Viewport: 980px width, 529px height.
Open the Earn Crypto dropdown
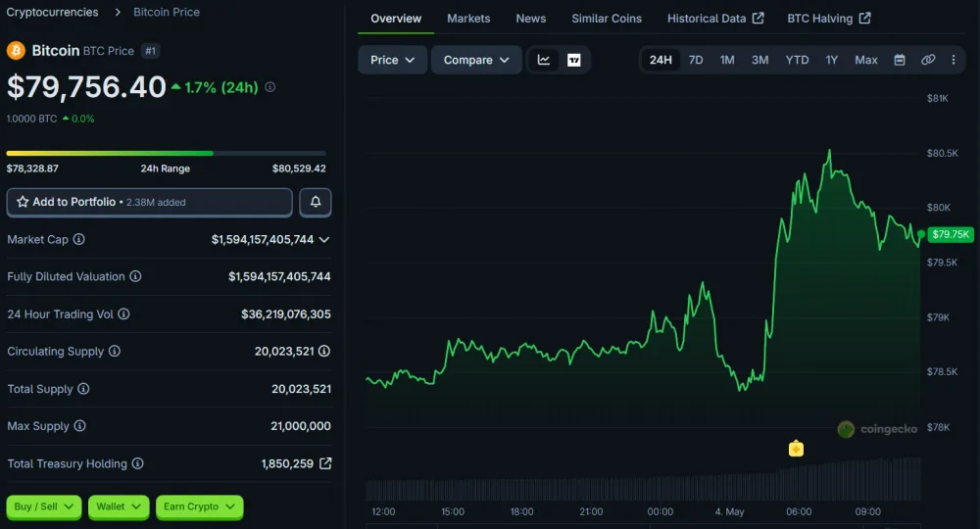click(199, 506)
